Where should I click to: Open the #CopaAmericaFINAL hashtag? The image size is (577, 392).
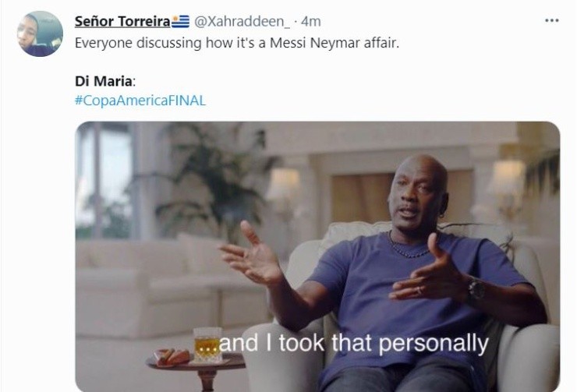(140, 101)
